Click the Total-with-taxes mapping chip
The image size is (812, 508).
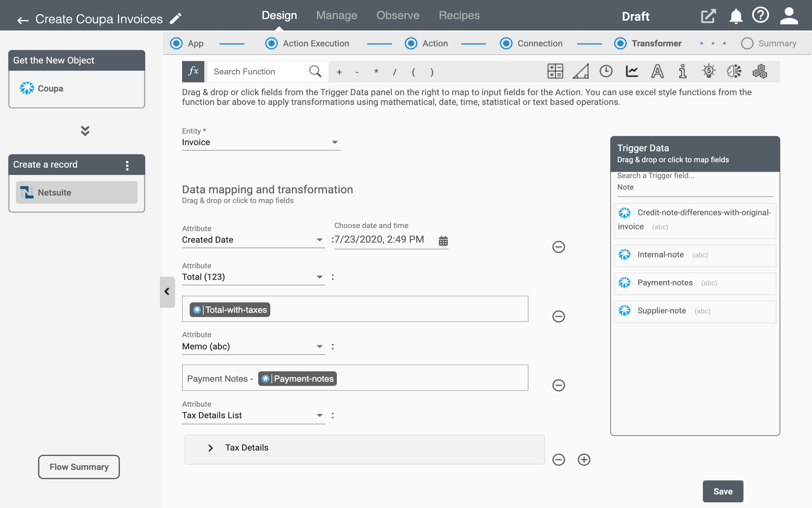pyautogui.click(x=230, y=310)
